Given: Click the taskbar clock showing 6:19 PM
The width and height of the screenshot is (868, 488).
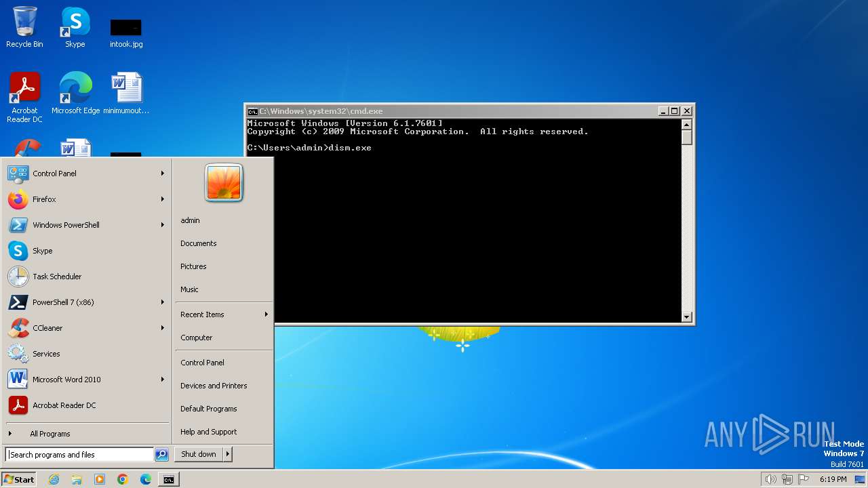Looking at the screenshot, I should 833,479.
